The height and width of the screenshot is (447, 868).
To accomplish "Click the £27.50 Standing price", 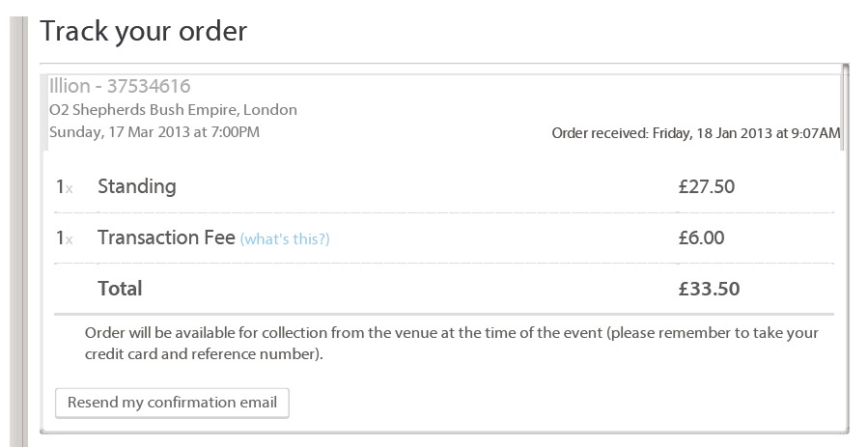I will [706, 186].
